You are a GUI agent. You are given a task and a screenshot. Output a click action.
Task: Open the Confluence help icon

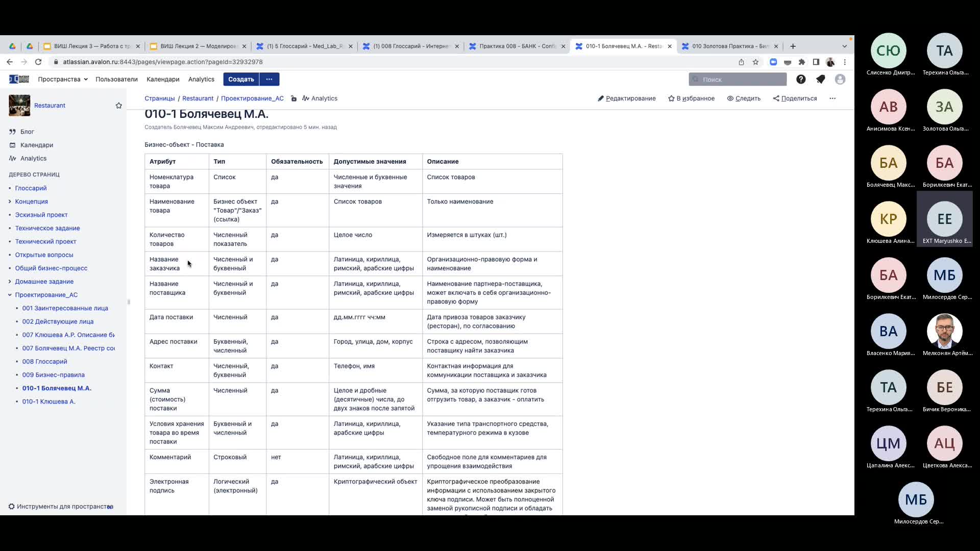click(x=801, y=79)
